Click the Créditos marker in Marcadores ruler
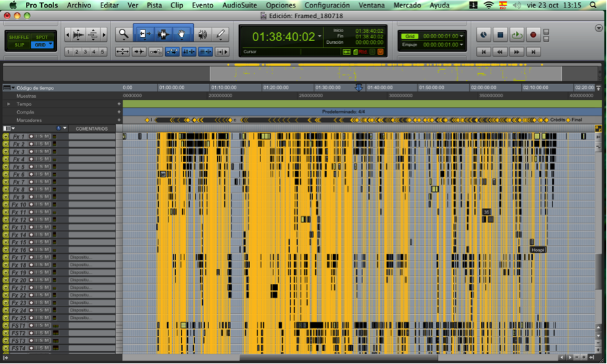The width and height of the screenshot is (607, 364). (x=558, y=120)
